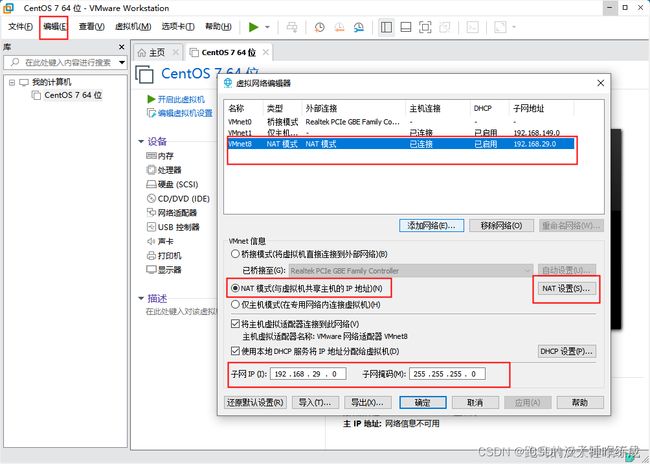
Task: Toggle 将主机虚拟适配器连接到此网络 checkbox
Action: [235, 324]
